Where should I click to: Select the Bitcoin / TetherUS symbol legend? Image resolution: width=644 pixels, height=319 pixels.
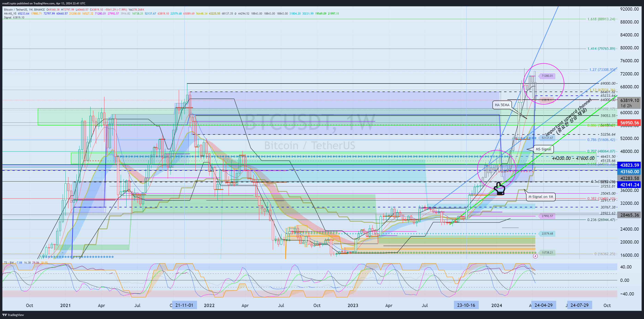point(24,10)
